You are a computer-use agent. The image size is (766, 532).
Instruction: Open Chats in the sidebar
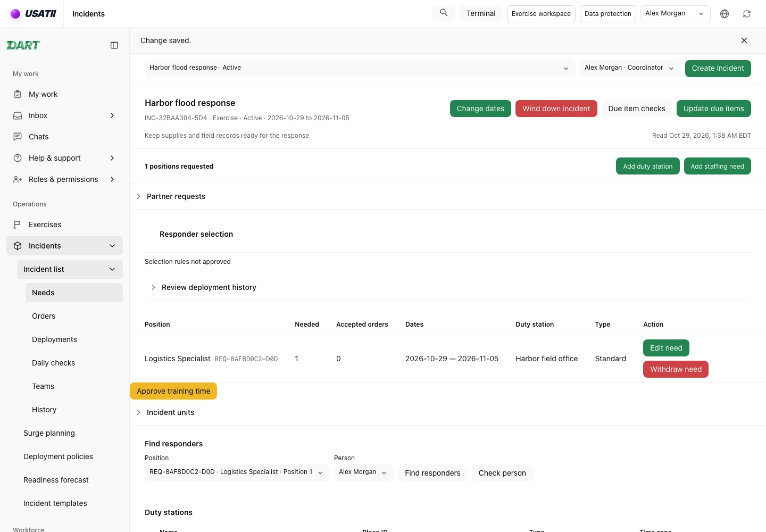[64, 137]
